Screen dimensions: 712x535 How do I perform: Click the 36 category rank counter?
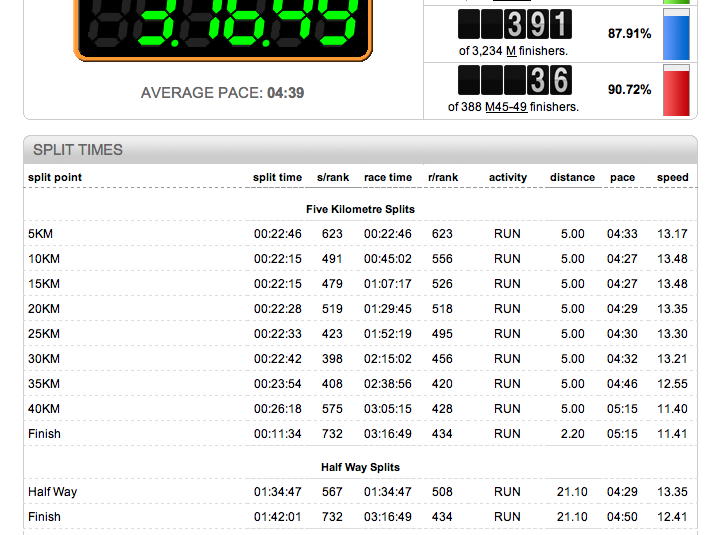[x=515, y=80]
